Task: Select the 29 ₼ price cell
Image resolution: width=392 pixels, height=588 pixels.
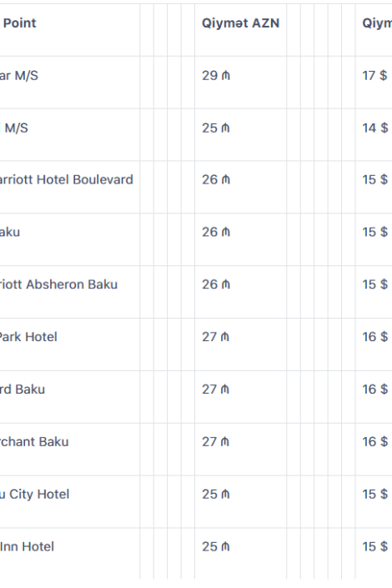Action: coord(216,75)
